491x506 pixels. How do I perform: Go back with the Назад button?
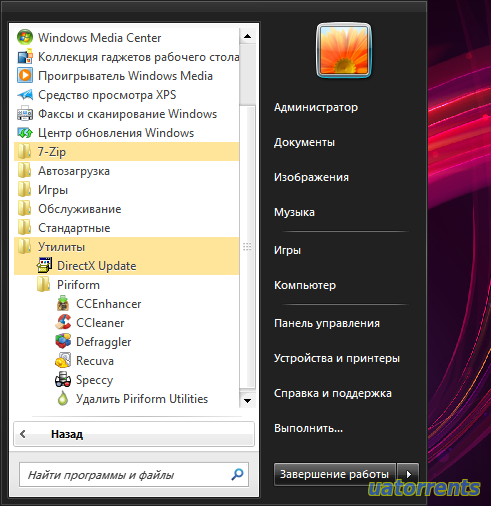point(134,434)
